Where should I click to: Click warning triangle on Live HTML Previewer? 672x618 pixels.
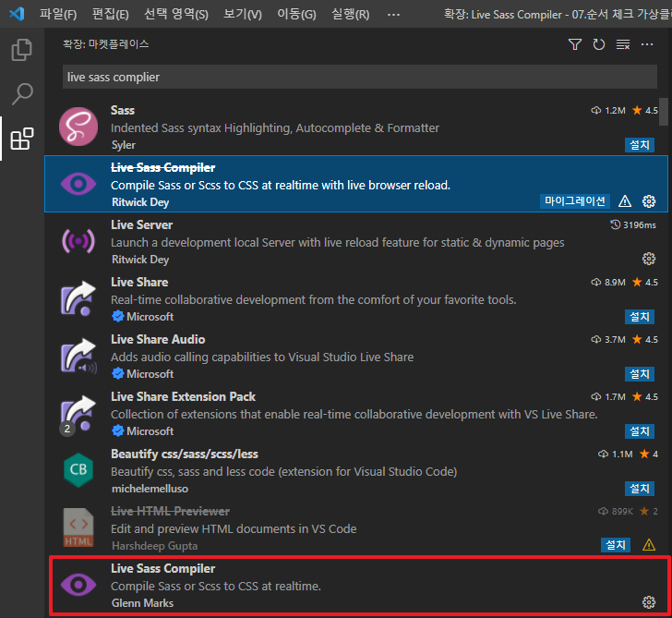click(x=649, y=545)
